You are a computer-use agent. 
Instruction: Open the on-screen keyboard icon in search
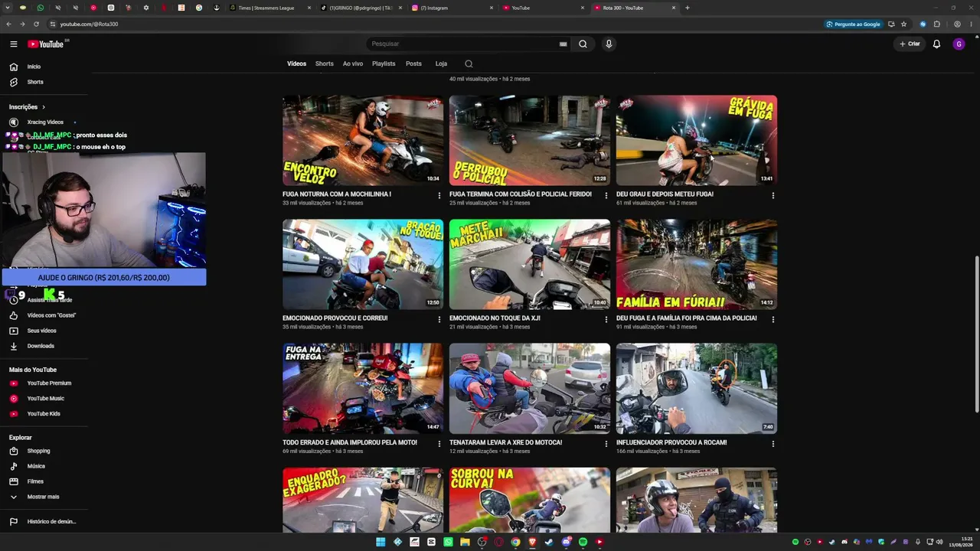[x=563, y=44]
